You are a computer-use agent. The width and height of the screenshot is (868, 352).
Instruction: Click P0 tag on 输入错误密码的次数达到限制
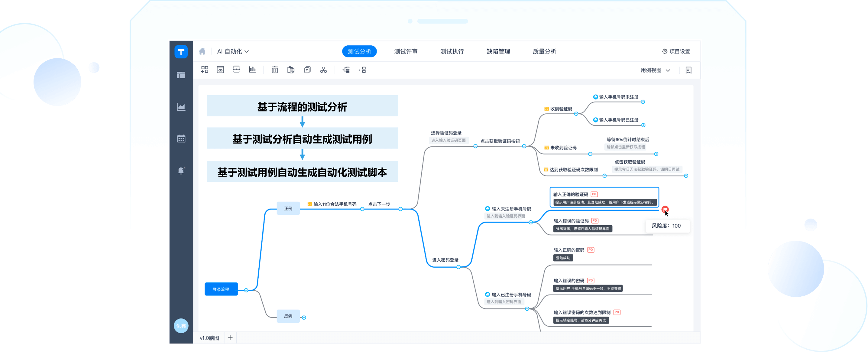pos(617,312)
